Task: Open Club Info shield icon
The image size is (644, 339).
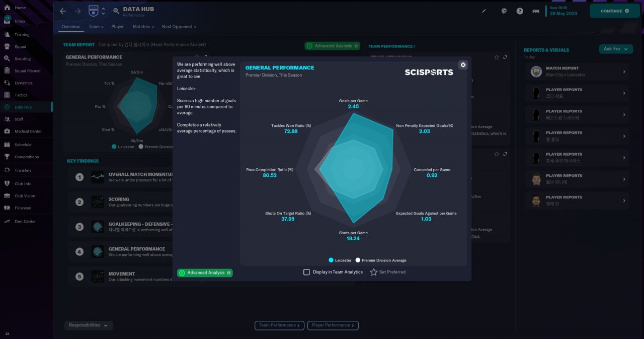Action: pyautogui.click(x=7, y=184)
